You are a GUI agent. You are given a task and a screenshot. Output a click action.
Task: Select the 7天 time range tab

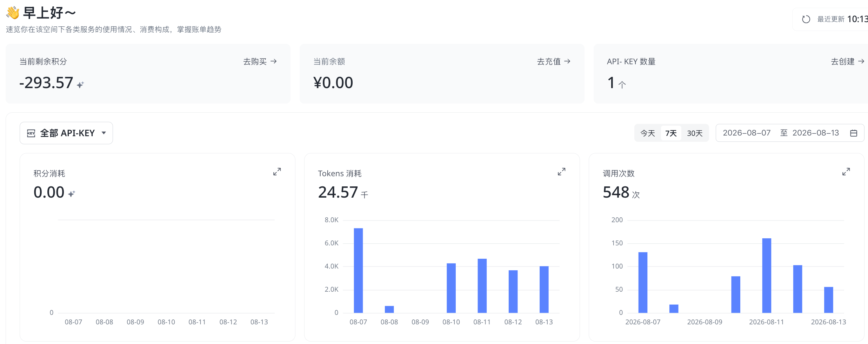(671, 133)
